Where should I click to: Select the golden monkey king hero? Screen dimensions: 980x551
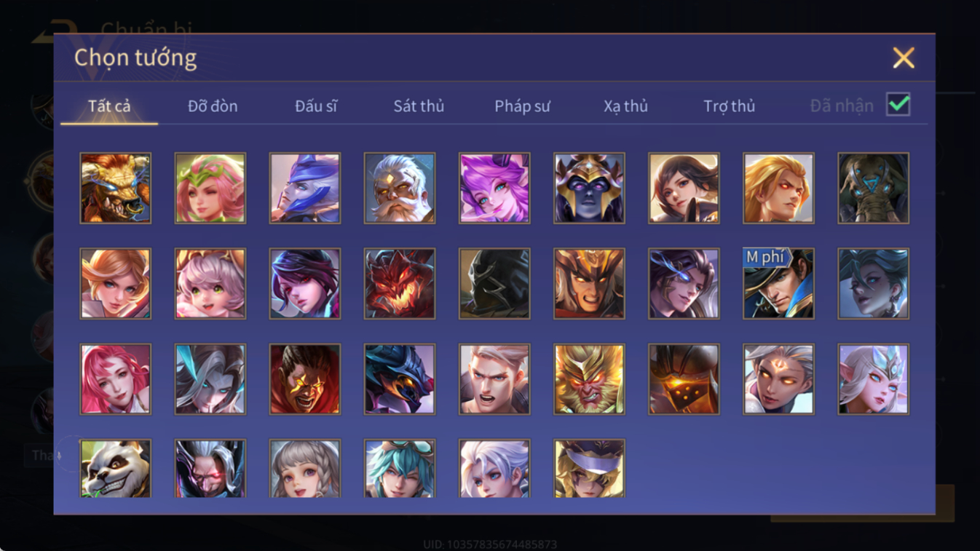pos(589,379)
